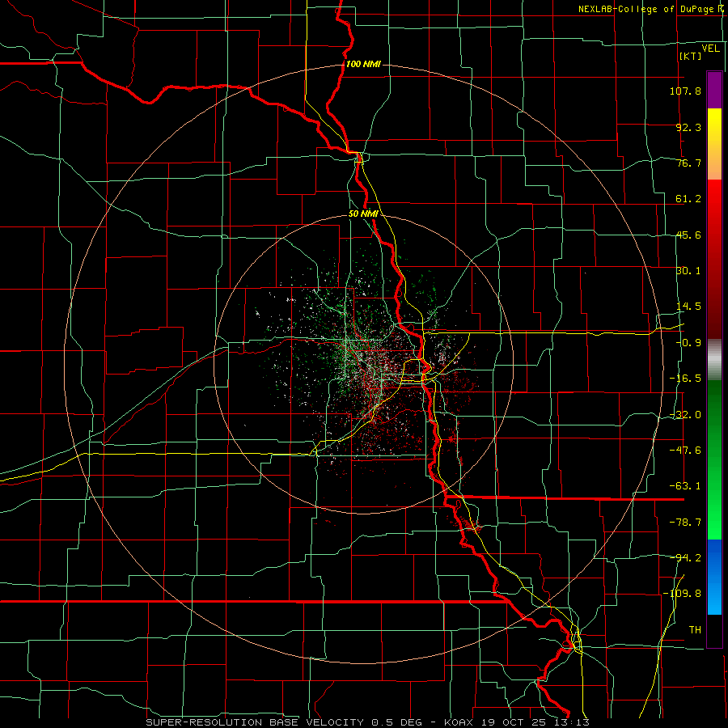
Task: Select the 76.7 legend value
Action: 688,163
